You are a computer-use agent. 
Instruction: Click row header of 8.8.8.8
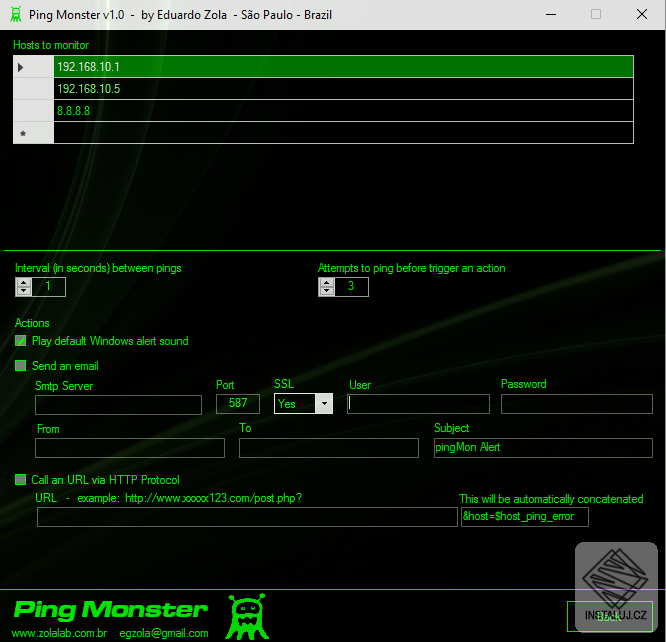[x=33, y=111]
